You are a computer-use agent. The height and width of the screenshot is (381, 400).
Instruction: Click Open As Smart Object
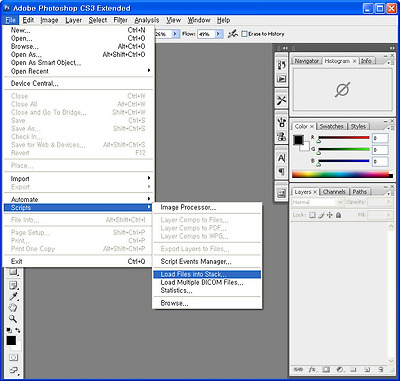[x=78, y=63]
